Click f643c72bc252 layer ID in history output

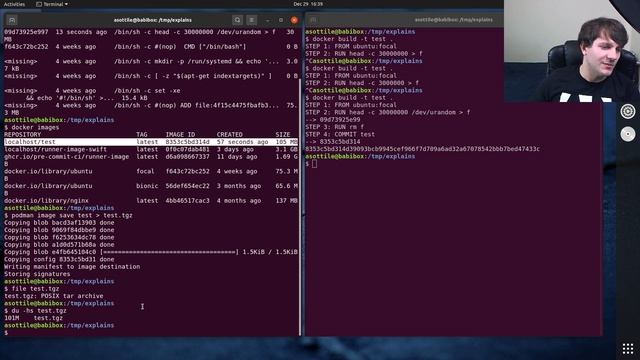tap(26, 47)
